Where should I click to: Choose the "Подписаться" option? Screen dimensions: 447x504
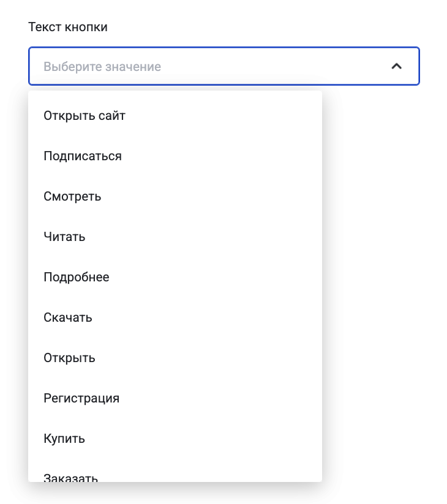[83, 156]
